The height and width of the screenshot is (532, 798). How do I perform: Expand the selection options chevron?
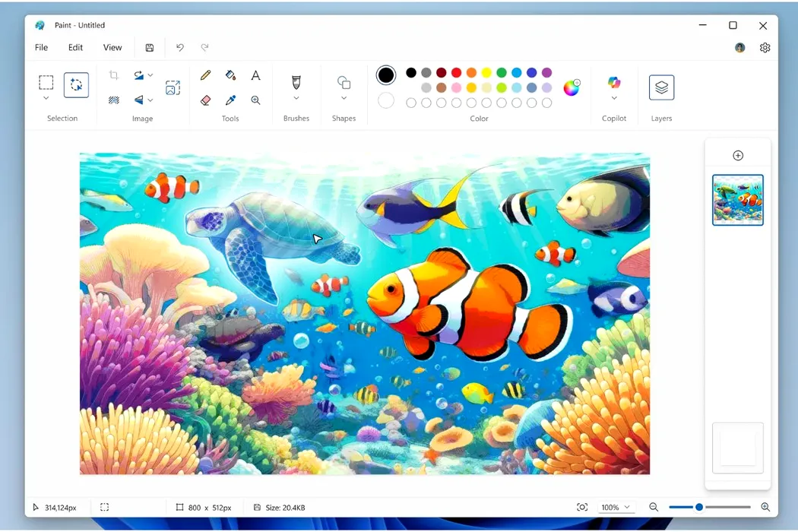(x=46, y=98)
